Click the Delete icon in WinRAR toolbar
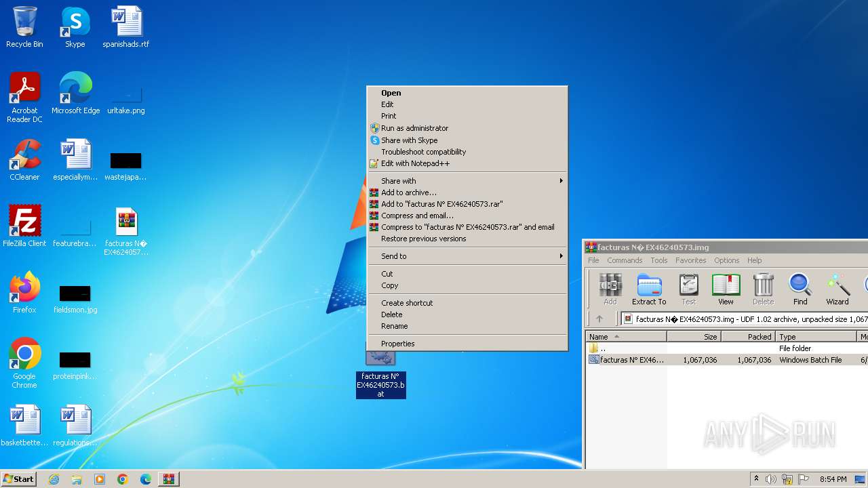The height and width of the screenshot is (488, 868). 763,289
